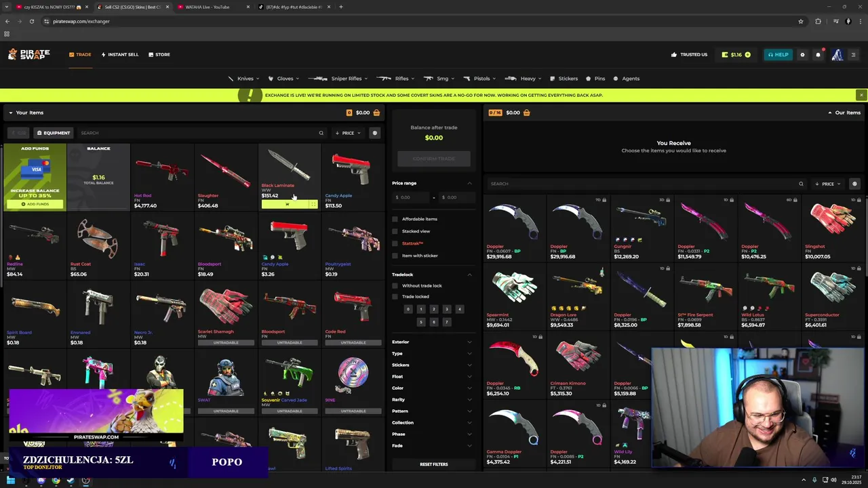
Task: Collapse the Price range section
Action: [x=469, y=183]
